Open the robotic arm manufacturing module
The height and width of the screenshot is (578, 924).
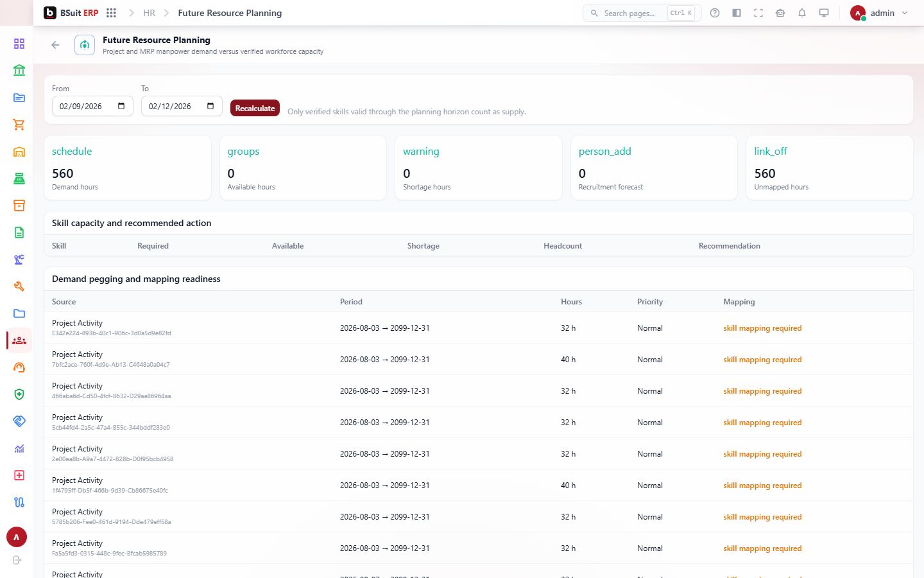pyautogui.click(x=19, y=259)
